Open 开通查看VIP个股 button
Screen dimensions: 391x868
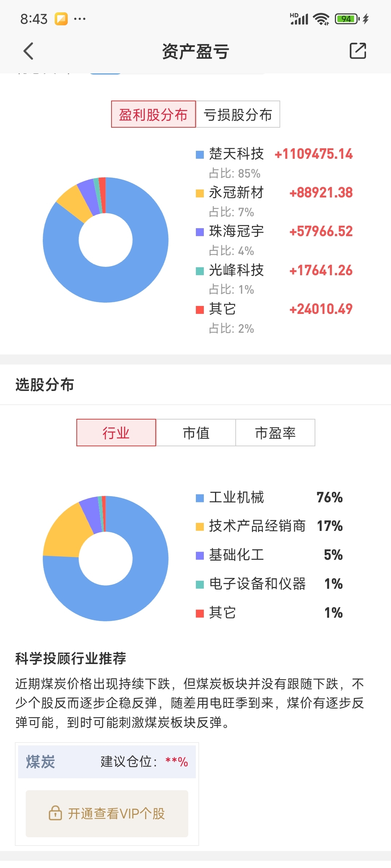107,814
